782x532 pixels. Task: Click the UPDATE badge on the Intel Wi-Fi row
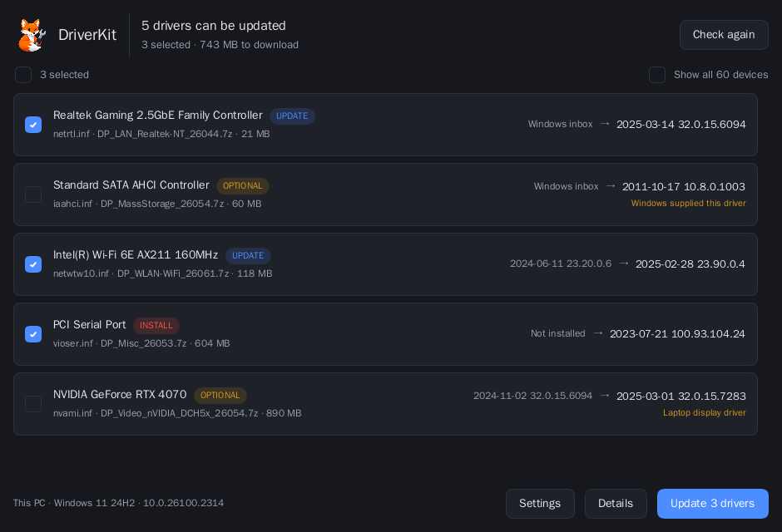pyautogui.click(x=248, y=255)
